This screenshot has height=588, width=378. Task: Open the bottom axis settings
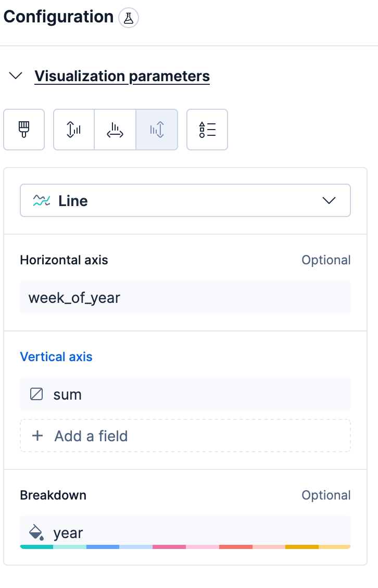click(x=115, y=130)
